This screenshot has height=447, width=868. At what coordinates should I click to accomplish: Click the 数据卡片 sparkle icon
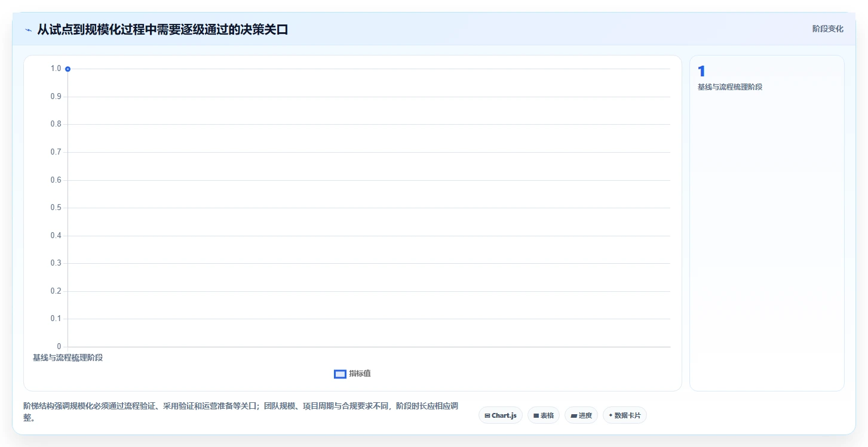[611, 415]
